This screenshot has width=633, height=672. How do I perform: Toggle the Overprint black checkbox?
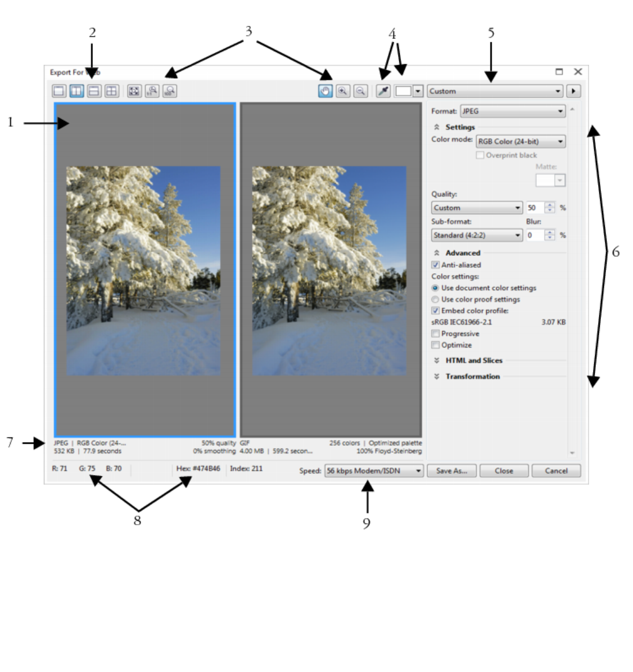tap(480, 155)
